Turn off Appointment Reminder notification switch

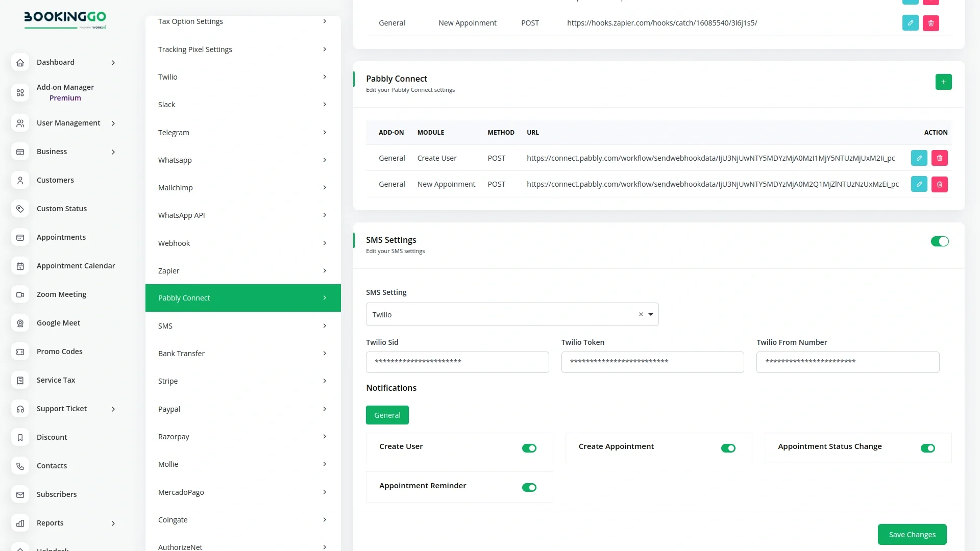click(529, 487)
